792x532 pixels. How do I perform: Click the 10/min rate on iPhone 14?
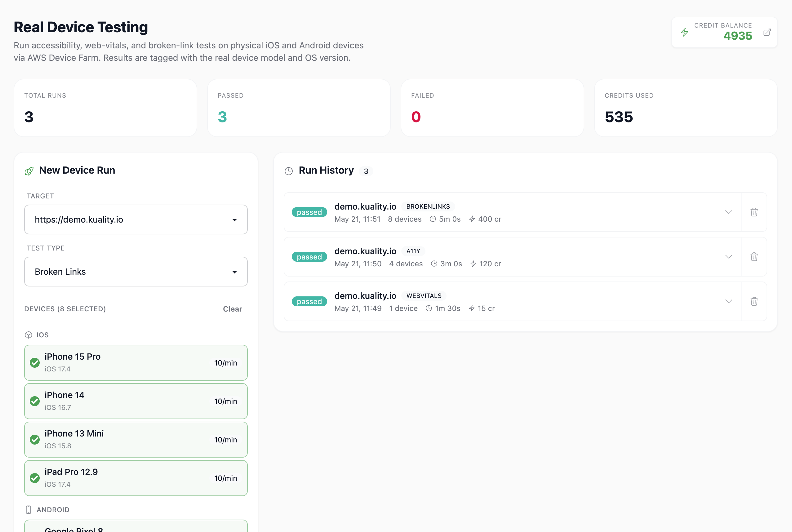pyautogui.click(x=226, y=401)
